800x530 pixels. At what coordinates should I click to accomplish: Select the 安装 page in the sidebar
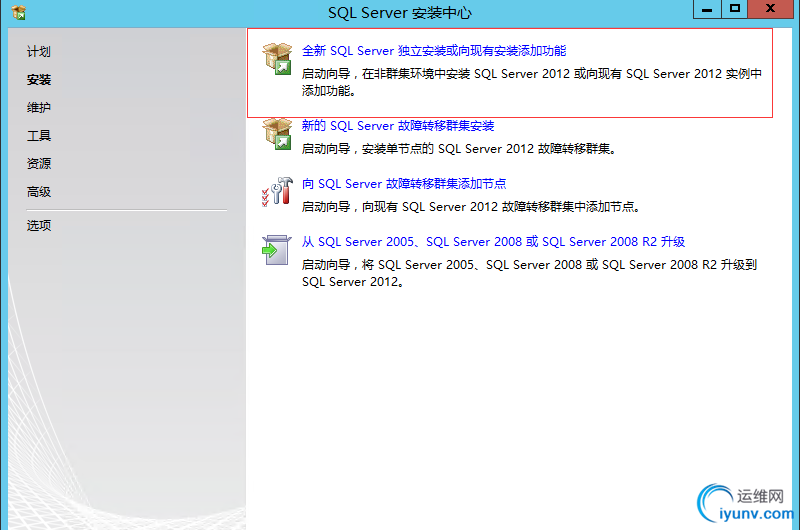[39, 80]
